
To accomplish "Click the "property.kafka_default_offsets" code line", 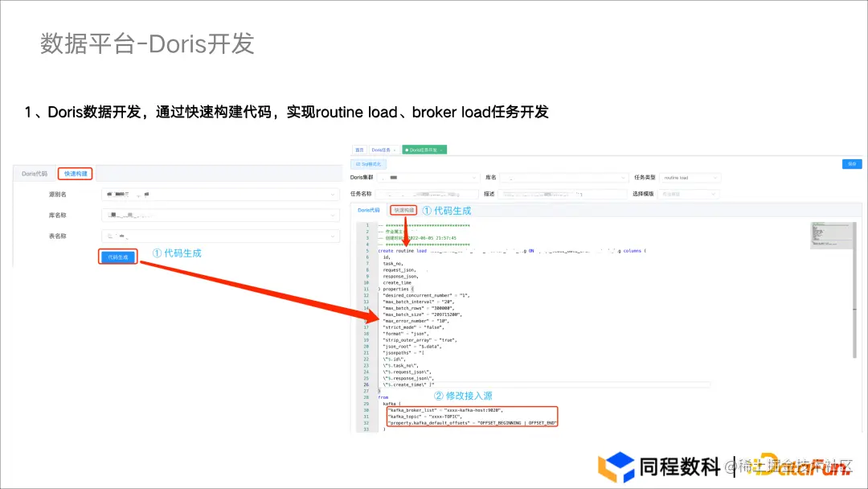I will [x=472, y=423].
